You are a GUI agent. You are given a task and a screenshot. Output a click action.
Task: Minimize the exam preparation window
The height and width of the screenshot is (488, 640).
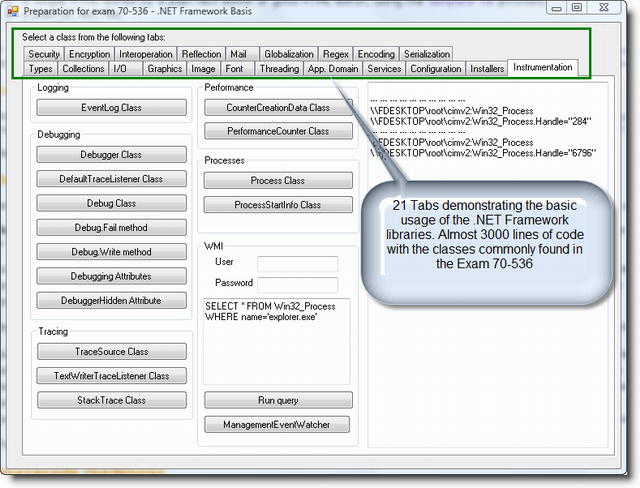coord(557,8)
